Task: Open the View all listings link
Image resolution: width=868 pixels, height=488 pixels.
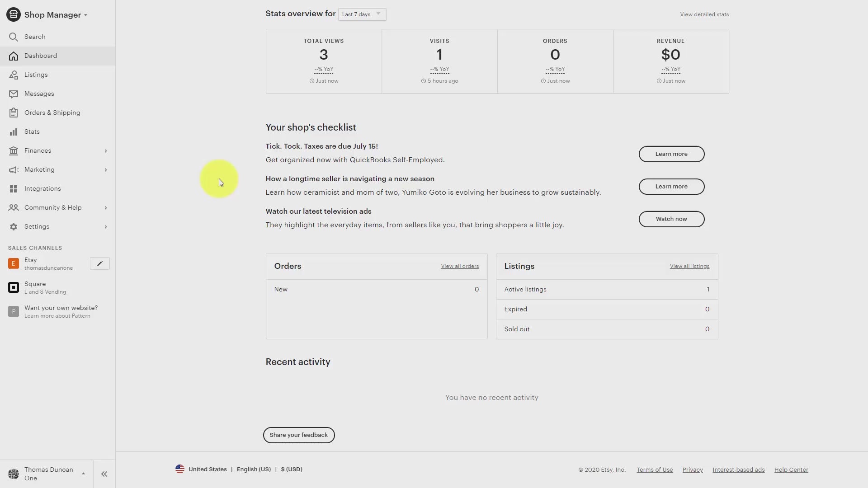Action: click(x=689, y=266)
